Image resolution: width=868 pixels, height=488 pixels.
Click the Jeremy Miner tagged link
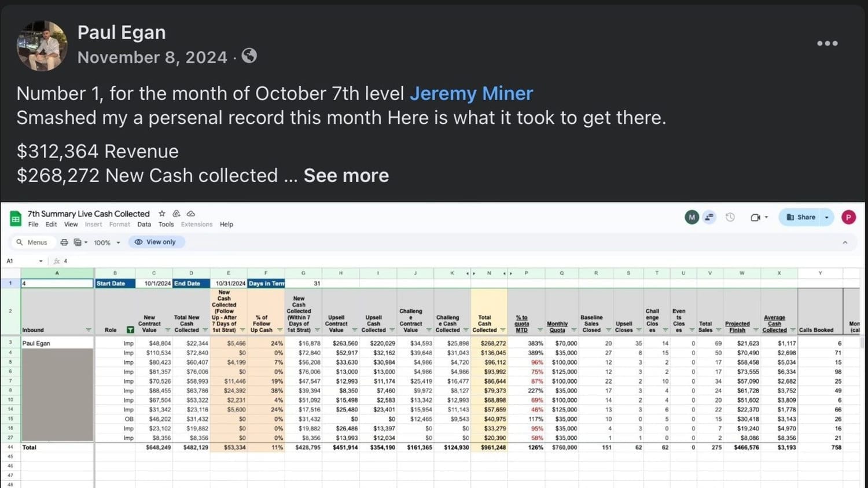471,93
